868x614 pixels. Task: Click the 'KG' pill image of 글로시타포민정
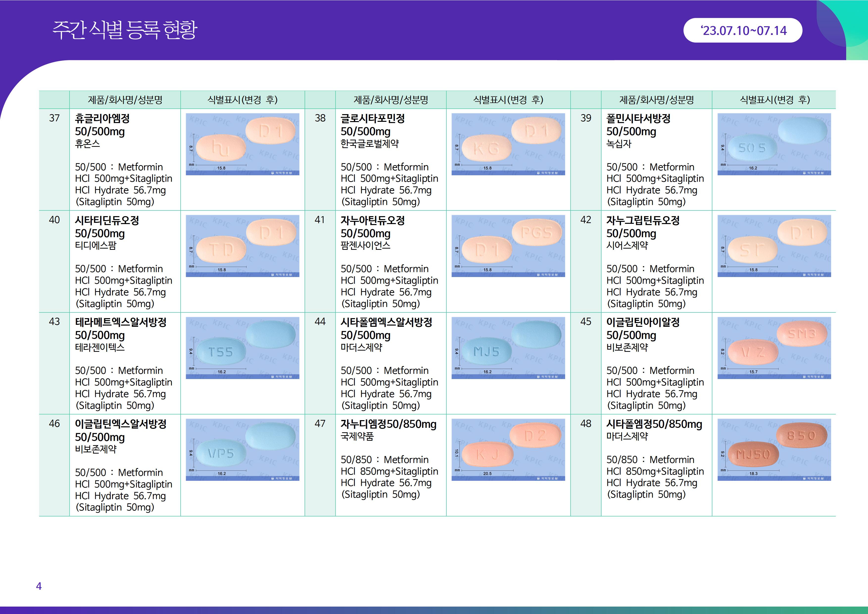pos(508,144)
